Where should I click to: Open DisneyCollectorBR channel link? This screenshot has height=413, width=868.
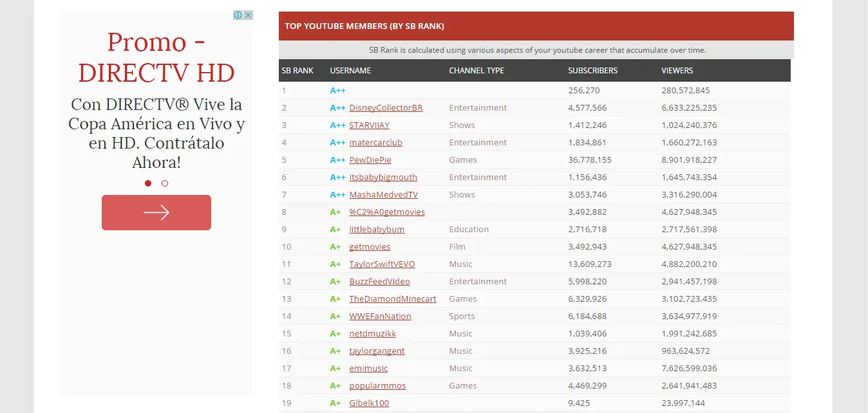coord(386,107)
